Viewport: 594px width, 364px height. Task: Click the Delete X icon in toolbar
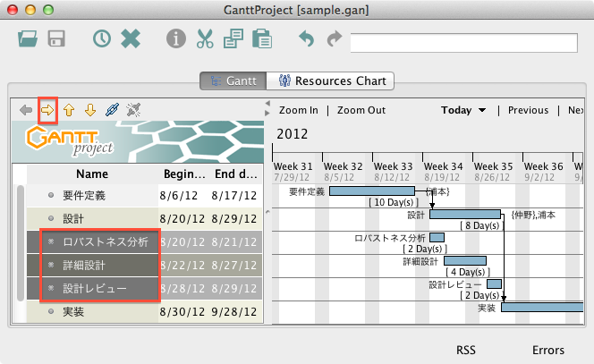131,39
